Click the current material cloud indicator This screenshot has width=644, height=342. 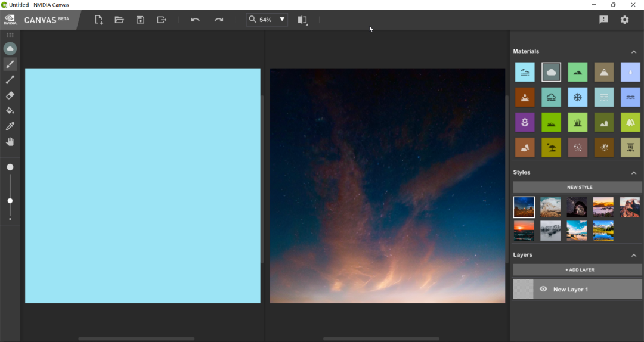click(x=10, y=49)
